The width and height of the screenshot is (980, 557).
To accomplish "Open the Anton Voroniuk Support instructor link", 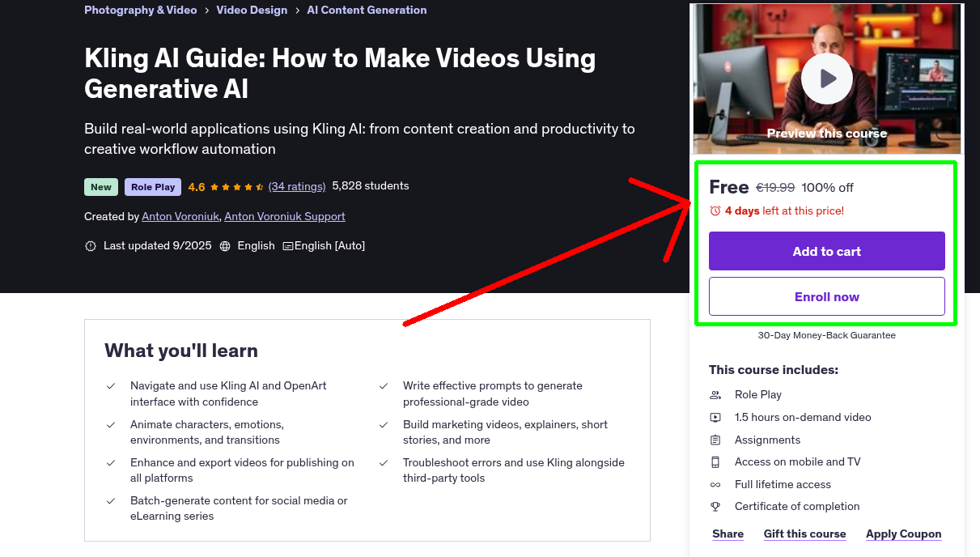I will [x=285, y=216].
